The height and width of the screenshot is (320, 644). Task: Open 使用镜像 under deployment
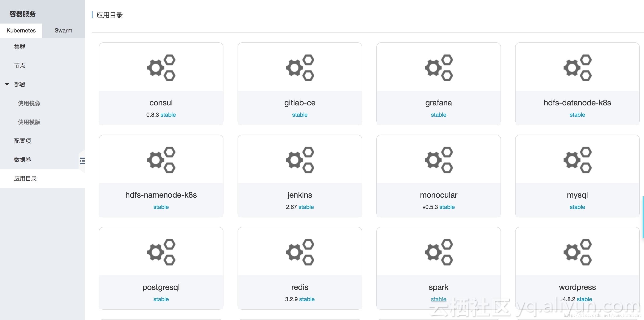click(x=29, y=103)
